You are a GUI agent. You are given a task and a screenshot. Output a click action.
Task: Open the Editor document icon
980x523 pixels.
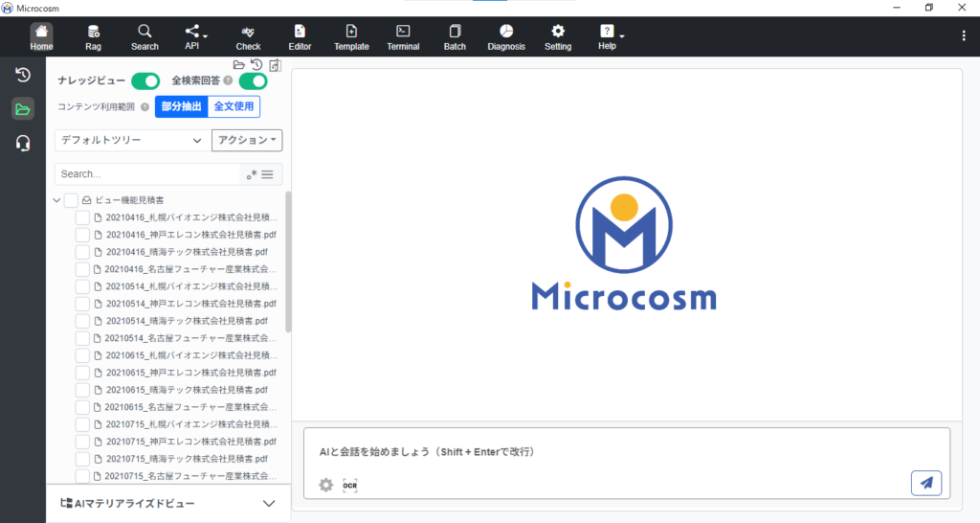point(300,37)
